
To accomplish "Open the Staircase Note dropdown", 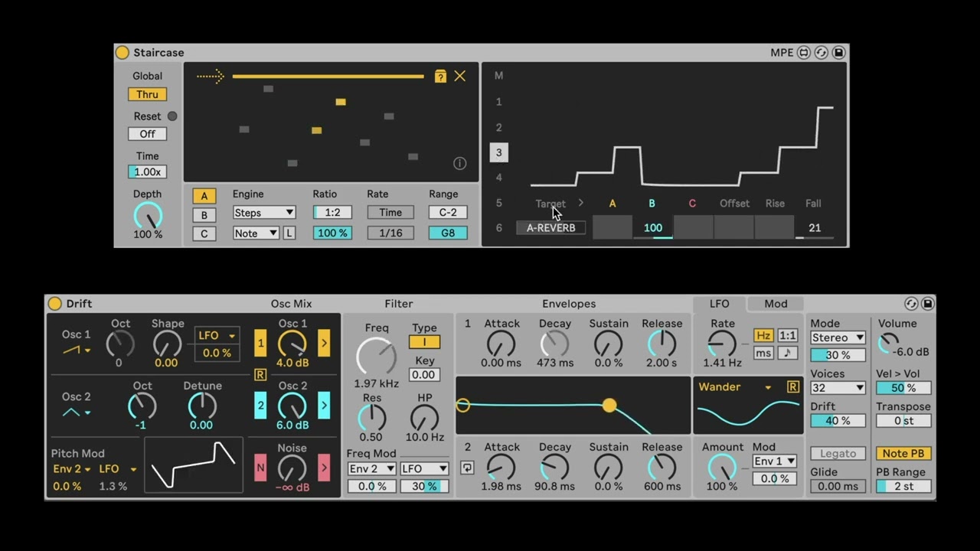I will point(256,233).
